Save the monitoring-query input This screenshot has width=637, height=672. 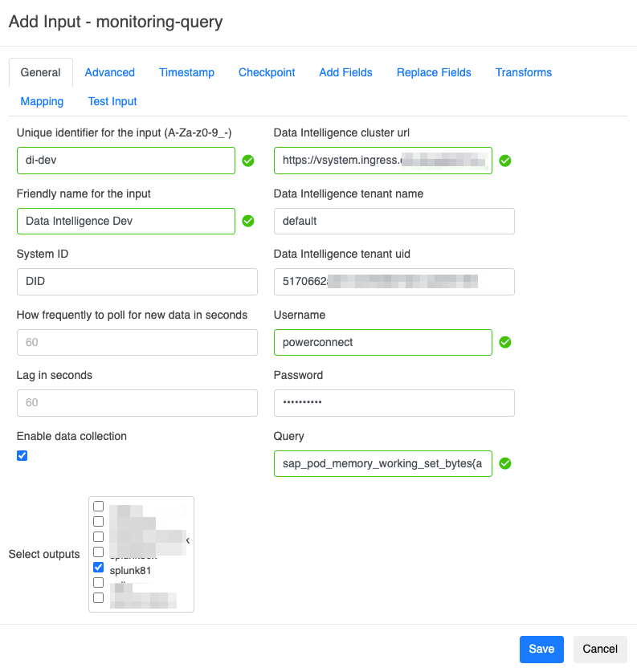(x=541, y=649)
